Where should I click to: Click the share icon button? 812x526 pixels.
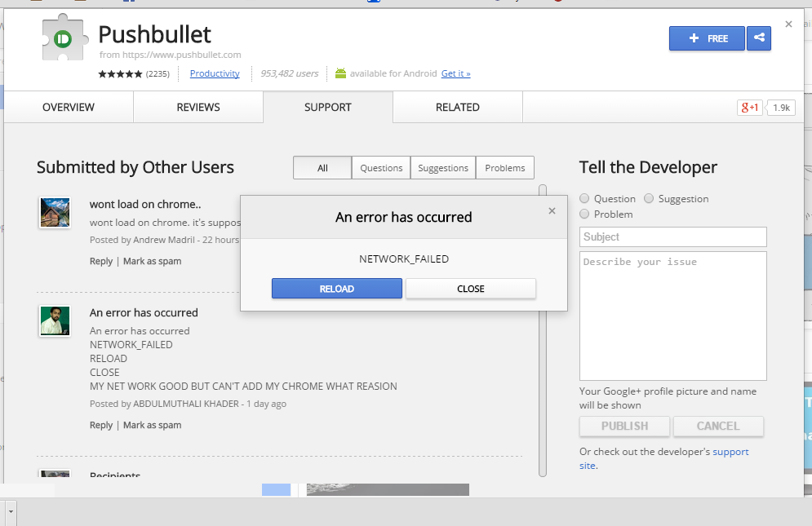pos(759,38)
